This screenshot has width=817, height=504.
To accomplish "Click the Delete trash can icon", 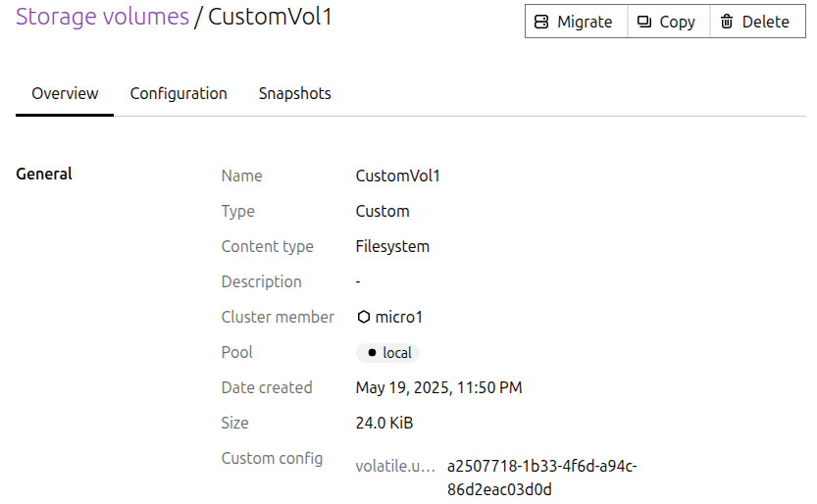I will (x=727, y=22).
